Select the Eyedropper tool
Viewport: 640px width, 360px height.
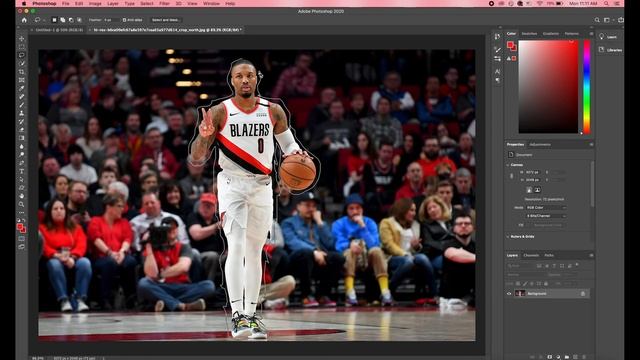pyautogui.click(x=22, y=88)
